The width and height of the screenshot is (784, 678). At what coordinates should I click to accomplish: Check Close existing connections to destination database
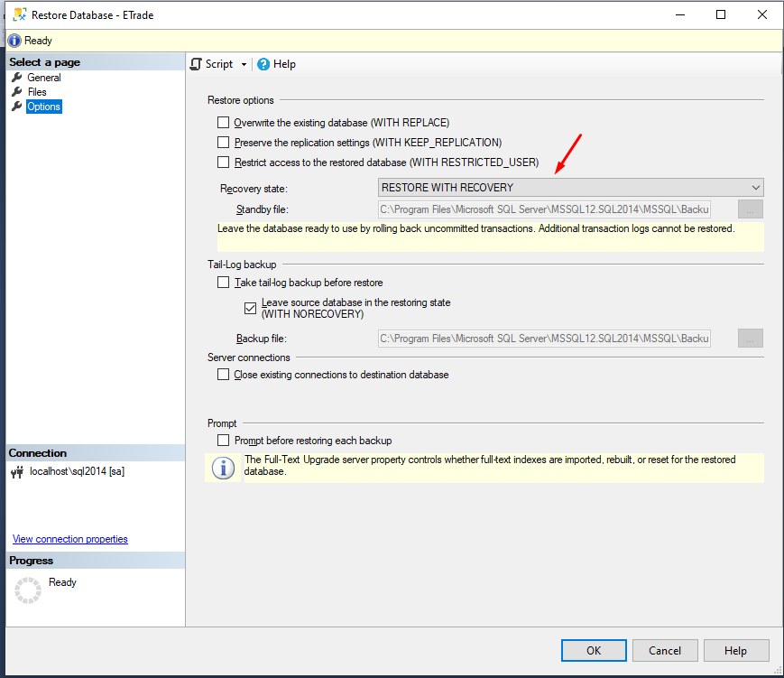[x=223, y=375]
